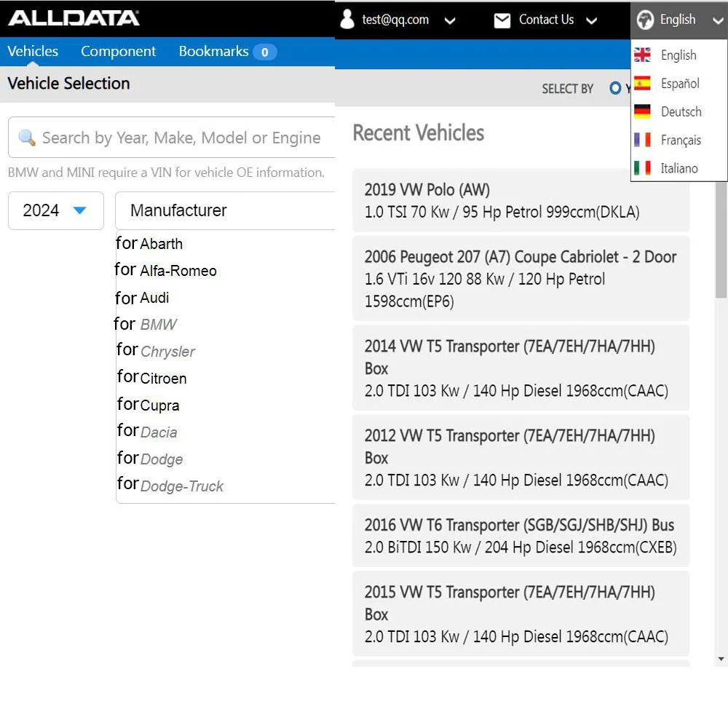Viewport: 728px width, 728px height.
Task: Open the Bookmarks tab
Action: [x=213, y=51]
